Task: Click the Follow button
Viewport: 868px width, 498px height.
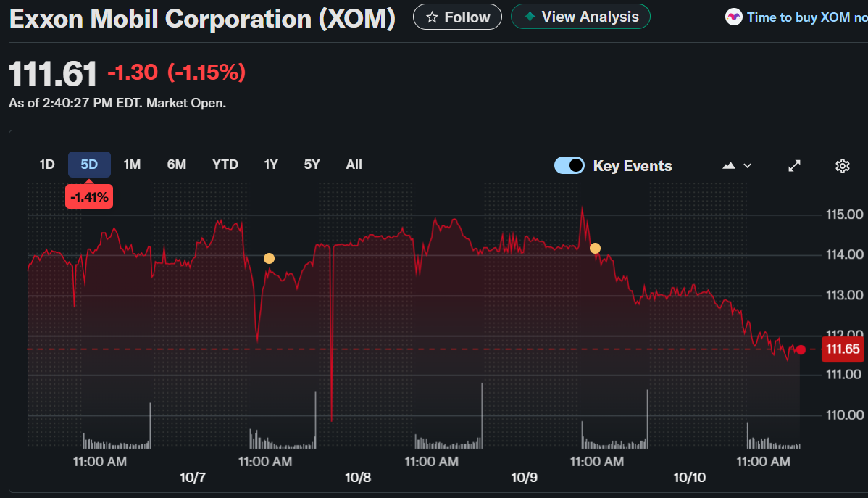Action: click(457, 17)
